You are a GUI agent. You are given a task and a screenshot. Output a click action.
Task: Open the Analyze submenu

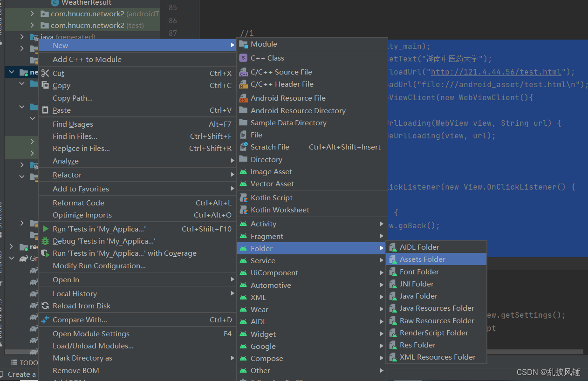137,161
